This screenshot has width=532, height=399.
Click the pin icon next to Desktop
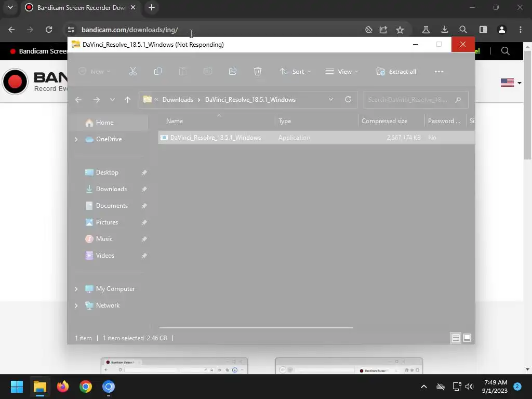pyautogui.click(x=144, y=172)
